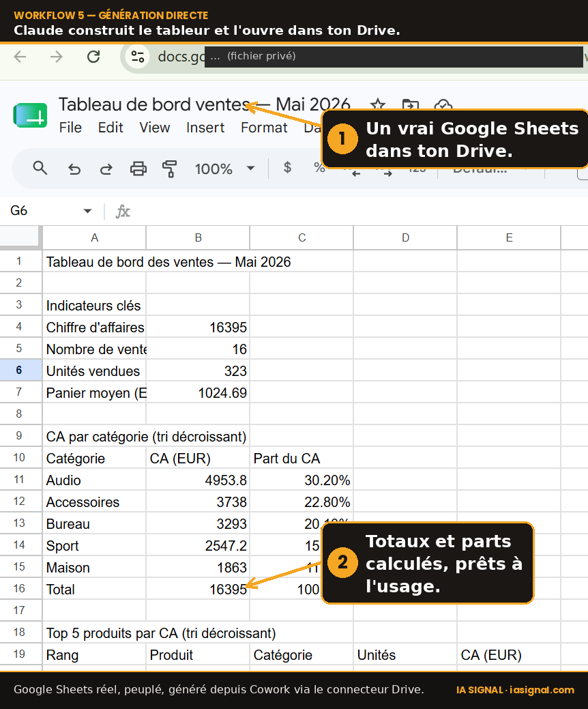Go forward in the browser
Viewport: 588px width, 709px height.
pos(57,57)
